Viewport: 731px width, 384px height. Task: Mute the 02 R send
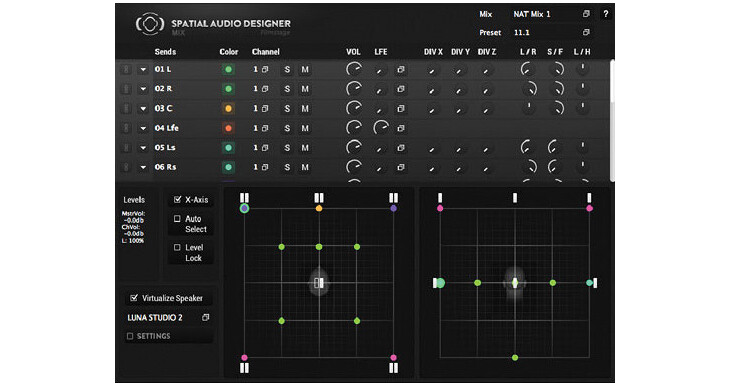pyautogui.click(x=305, y=89)
